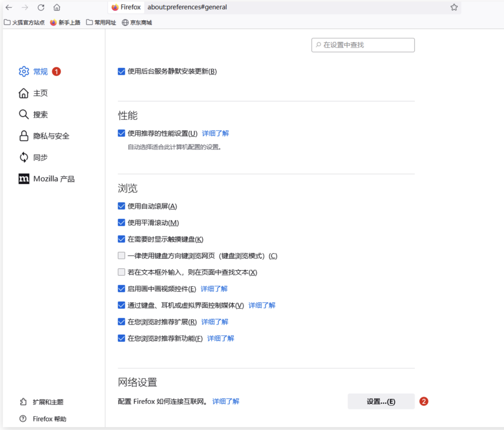Uncheck 使用推荐的性能设置 checkbox
This screenshot has height=430, width=504.
click(121, 133)
